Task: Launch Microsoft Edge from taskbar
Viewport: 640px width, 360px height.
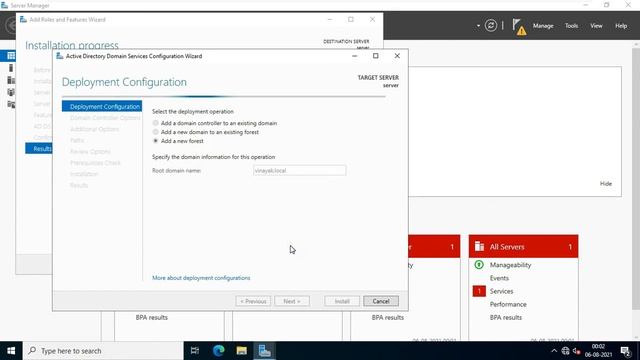Action: (x=219, y=351)
